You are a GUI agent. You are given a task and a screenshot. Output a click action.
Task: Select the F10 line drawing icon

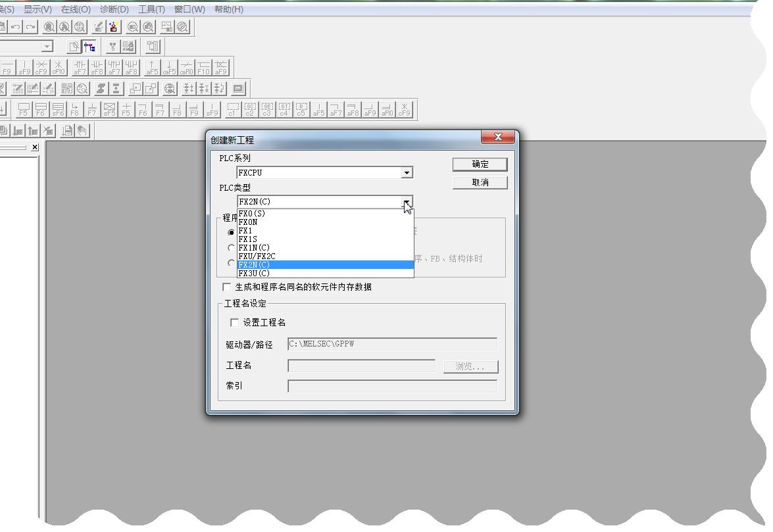coord(204,68)
